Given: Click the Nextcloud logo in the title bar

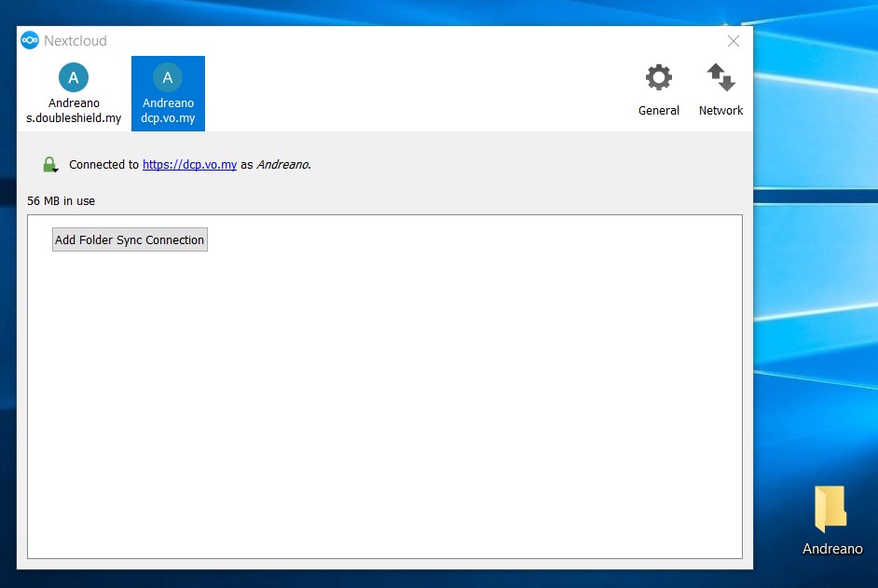Looking at the screenshot, I should (x=30, y=41).
